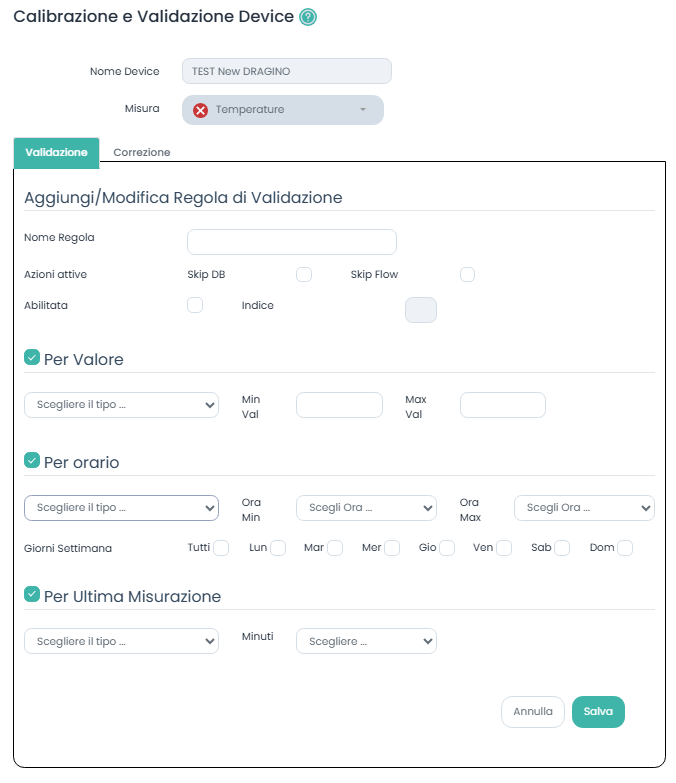This screenshot has width=676, height=783.
Task: Select the Tutti weekdays checkbox
Action: click(221, 548)
